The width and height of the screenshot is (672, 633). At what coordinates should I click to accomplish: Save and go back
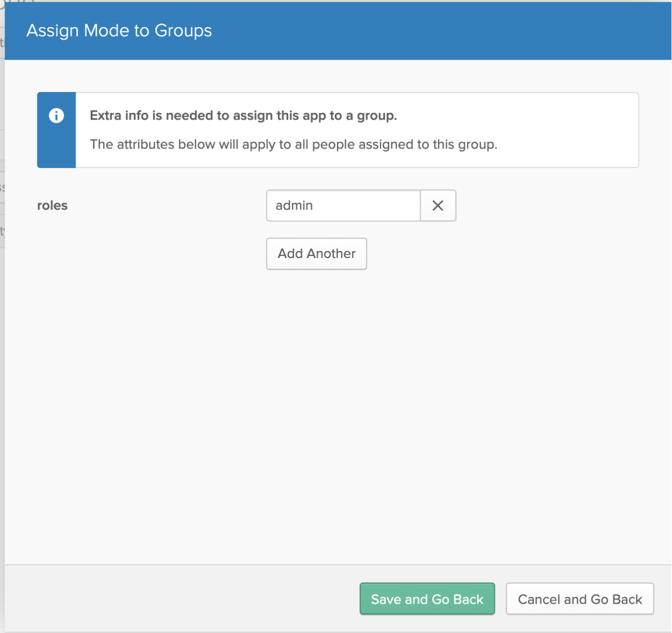coord(427,599)
